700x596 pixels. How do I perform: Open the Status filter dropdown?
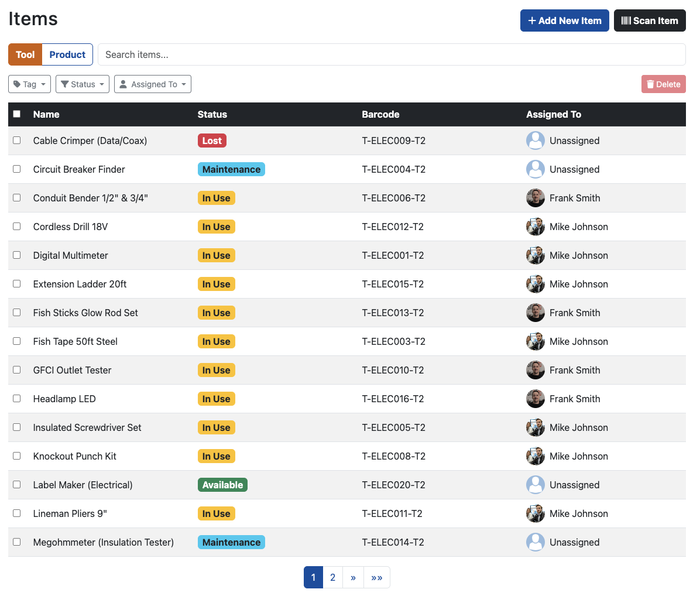82,84
